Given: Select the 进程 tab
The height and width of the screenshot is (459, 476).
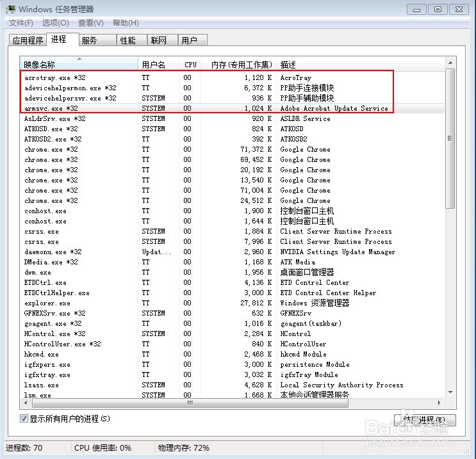Looking at the screenshot, I should (63, 39).
